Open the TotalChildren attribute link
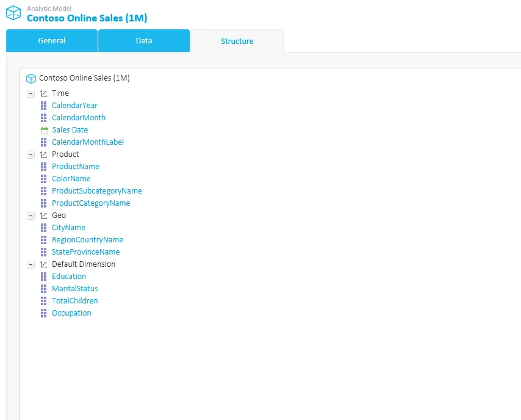Viewport: 521px width, 420px height. tap(75, 301)
